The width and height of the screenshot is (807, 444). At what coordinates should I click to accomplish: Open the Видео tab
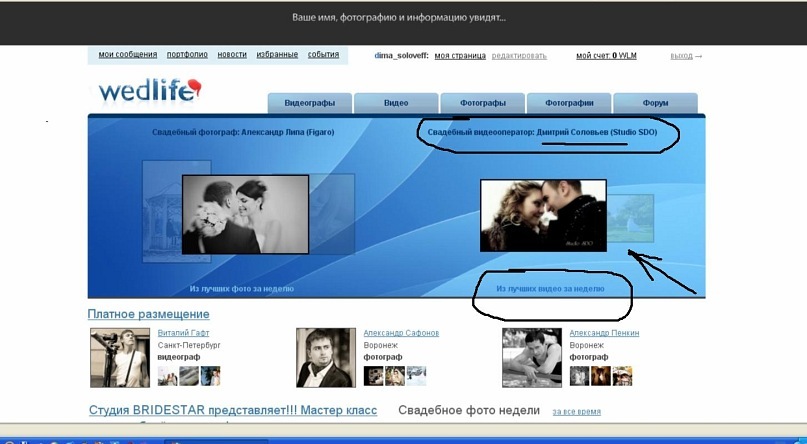pyautogui.click(x=396, y=103)
